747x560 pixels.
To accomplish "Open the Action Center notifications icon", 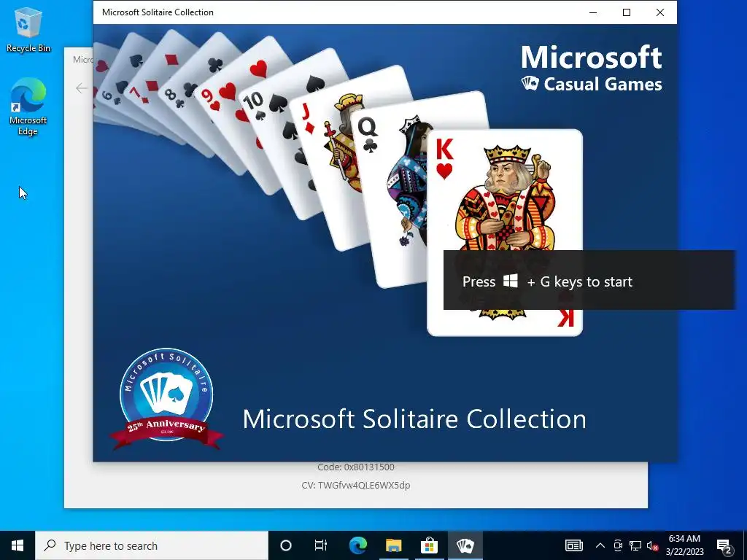I will (724, 545).
